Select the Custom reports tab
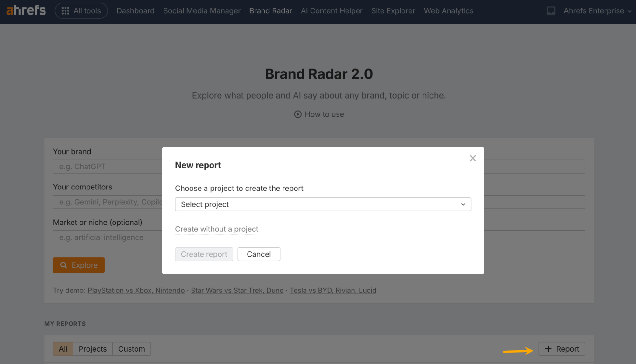 point(131,349)
